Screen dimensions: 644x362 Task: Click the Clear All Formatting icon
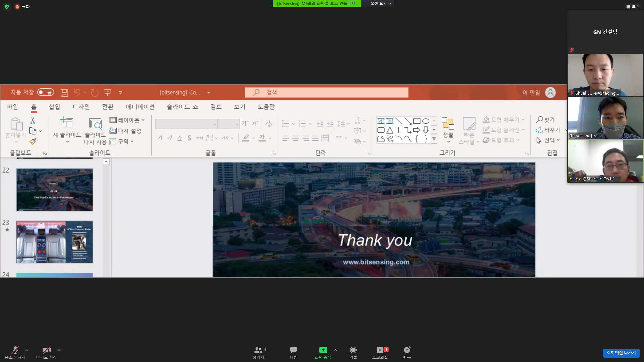pyautogui.click(x=268, y=123)
